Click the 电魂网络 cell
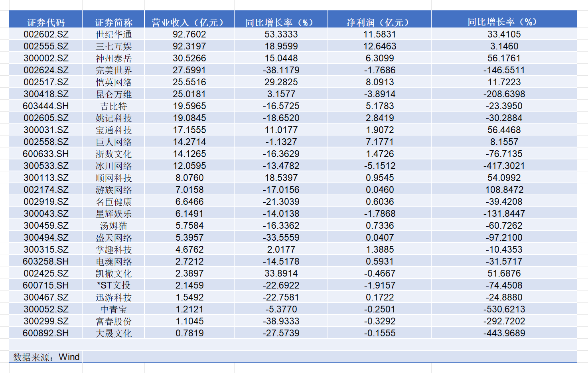Viewport: 588px width, 373px height. [x=114, y=261]
